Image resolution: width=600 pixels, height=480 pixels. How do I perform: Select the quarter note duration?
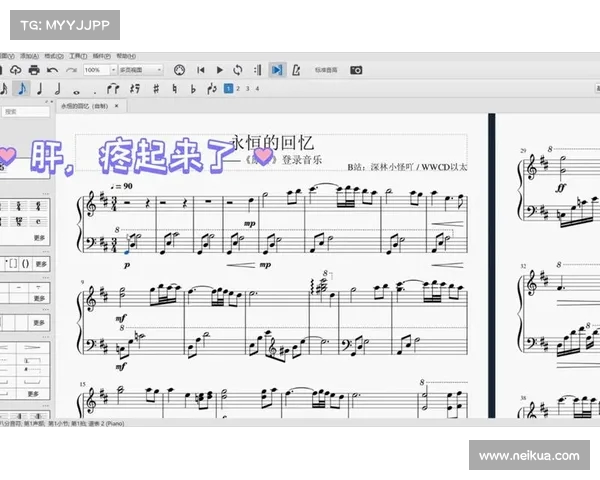pyautogui.click(x=39, y=88)
